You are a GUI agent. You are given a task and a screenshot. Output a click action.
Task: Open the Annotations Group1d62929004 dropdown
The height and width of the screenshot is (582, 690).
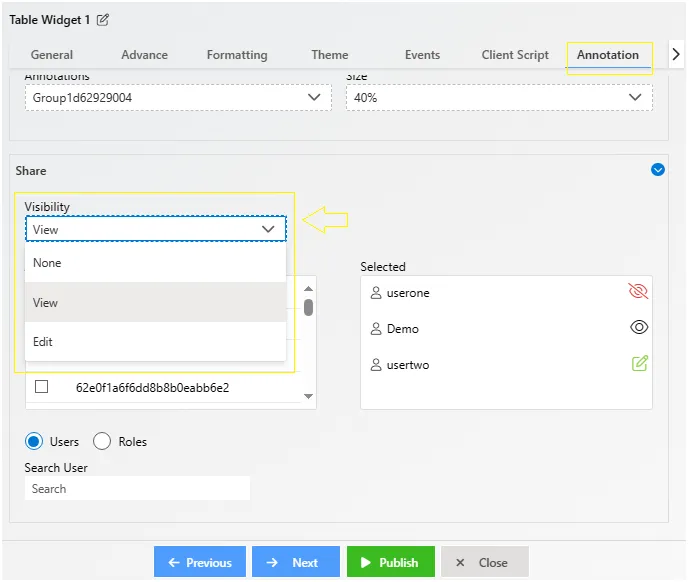pyautogui.click(x=178, y=98)
